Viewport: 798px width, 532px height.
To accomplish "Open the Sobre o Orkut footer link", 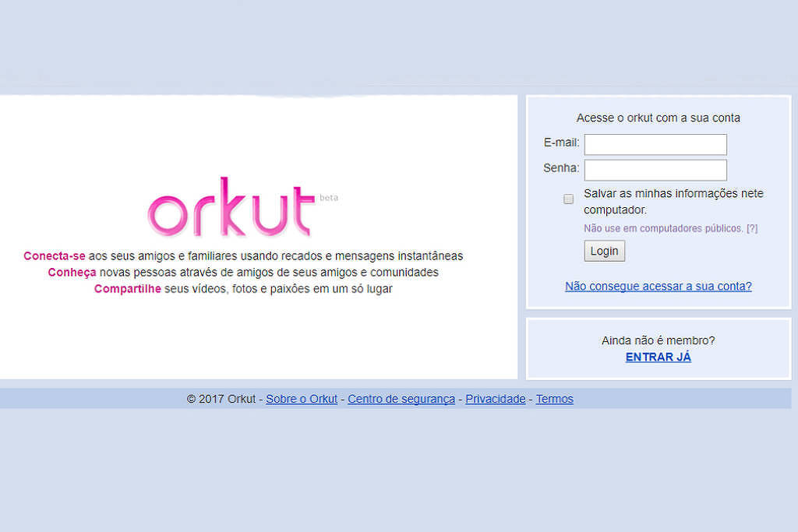I will click(x=302, y=399).
